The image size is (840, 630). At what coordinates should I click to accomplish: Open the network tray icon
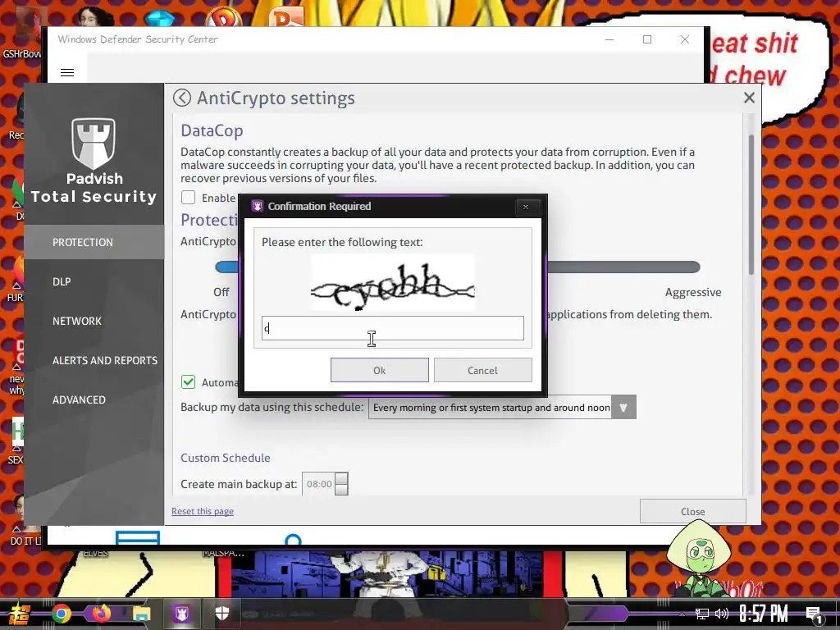pos(701,614)
